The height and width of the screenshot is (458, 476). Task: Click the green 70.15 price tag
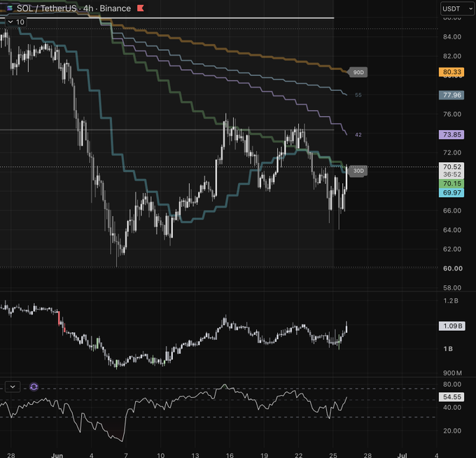click(451, 183)
